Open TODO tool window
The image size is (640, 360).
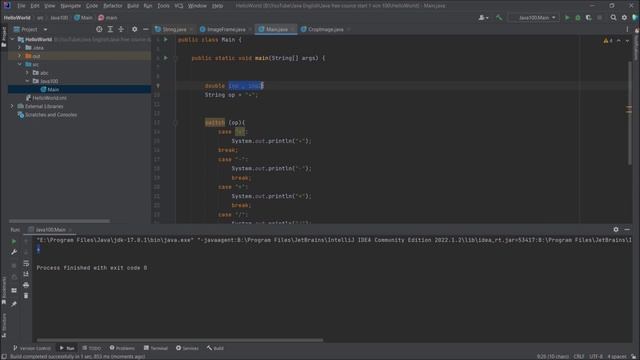[91, 348]
